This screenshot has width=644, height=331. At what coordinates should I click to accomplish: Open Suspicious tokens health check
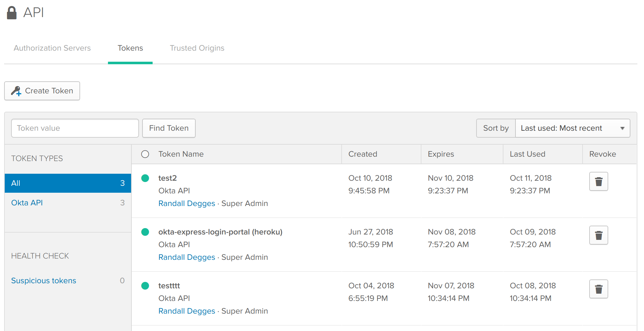coord(44,281)
